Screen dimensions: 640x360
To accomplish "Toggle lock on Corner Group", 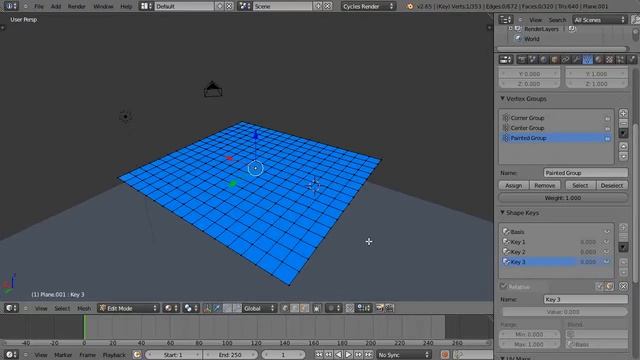I will click(607, 118).
